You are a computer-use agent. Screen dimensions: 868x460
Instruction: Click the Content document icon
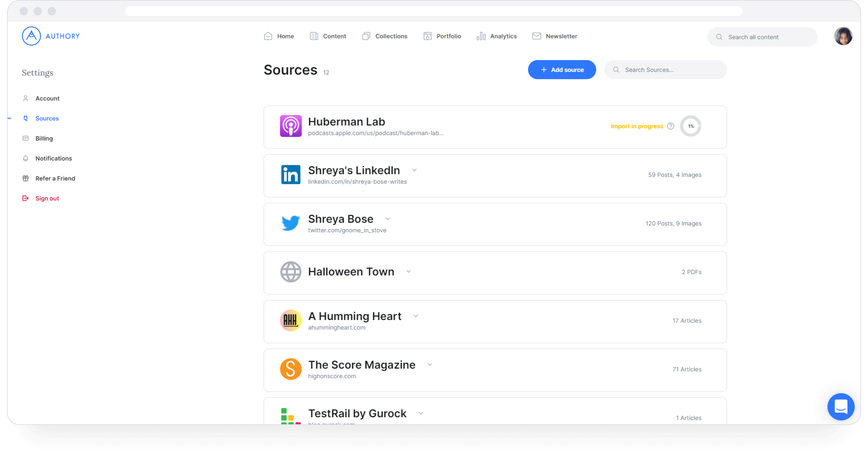314,36
